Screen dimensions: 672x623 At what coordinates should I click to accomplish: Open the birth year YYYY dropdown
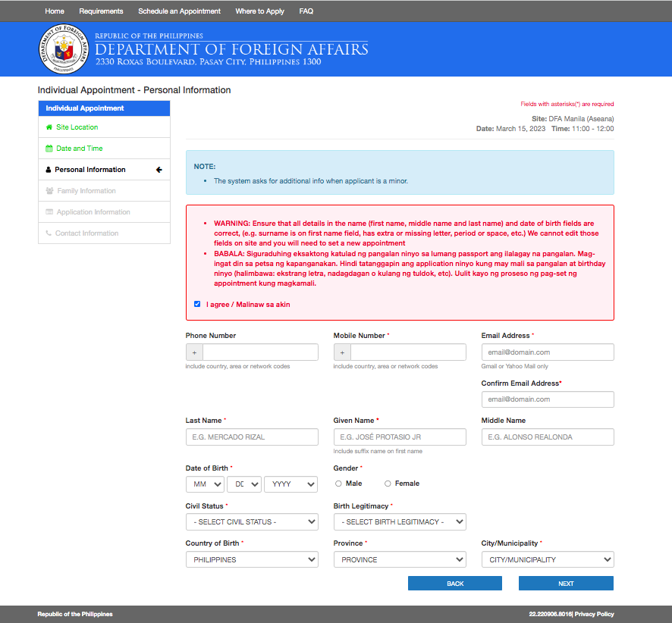coord(291,484)
